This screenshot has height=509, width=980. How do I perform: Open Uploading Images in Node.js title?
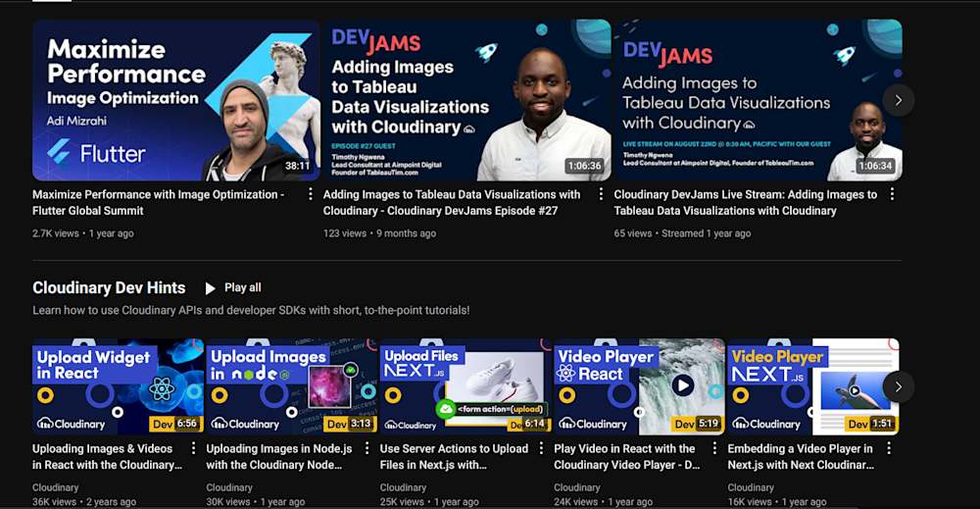tap(279, 456)
